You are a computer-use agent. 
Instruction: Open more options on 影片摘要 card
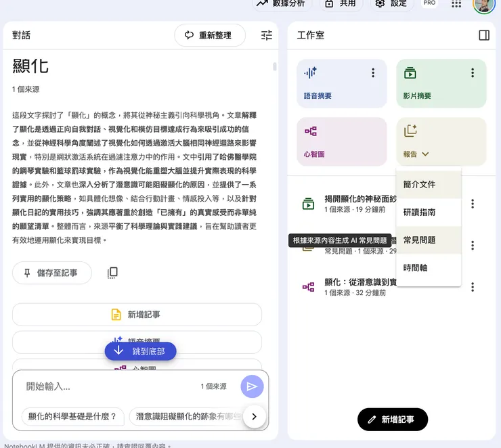pos(473,73)
